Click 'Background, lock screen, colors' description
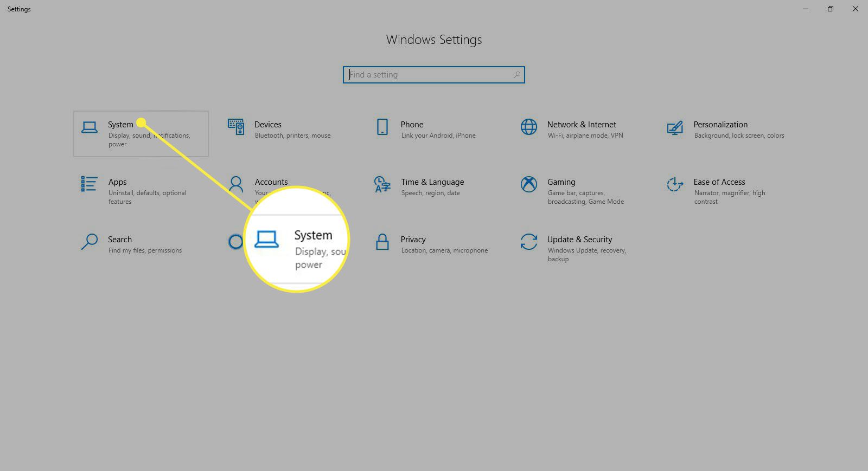Image resolution: width=868 pixels, height=471 pixels. click(739, 136)
